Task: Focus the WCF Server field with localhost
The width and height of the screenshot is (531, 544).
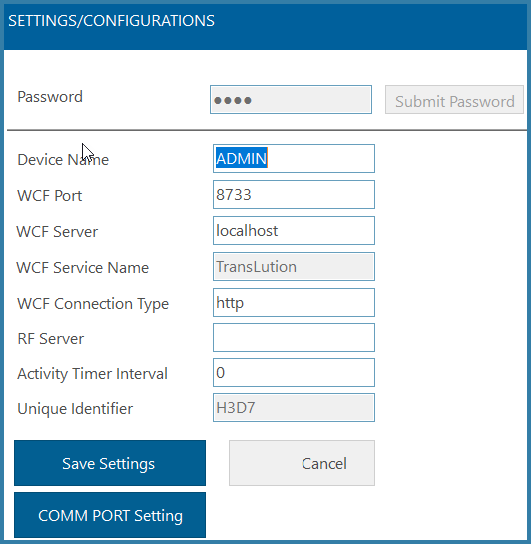Action: (x=294, y=231)
